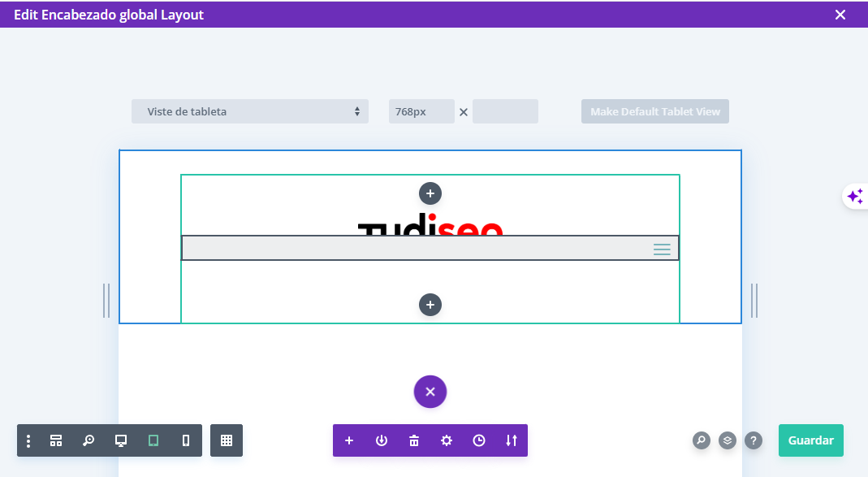Open the three-dot builder settings menu

(x=28, y=441)
